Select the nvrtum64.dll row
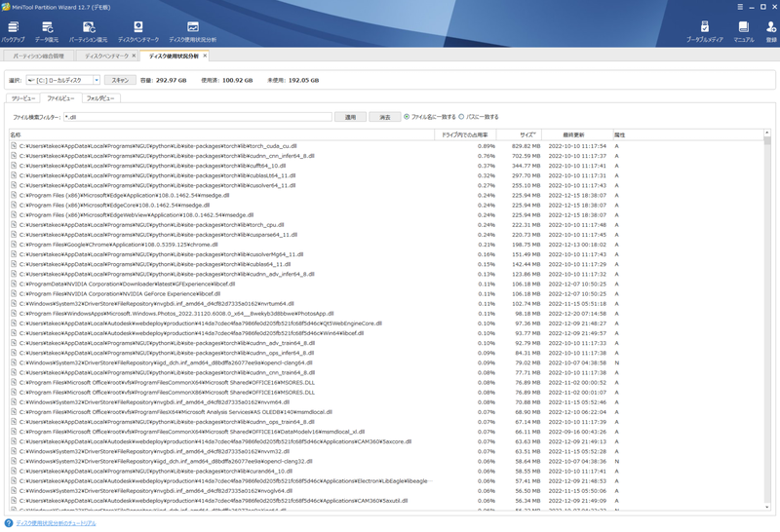The image size is (780, 532). tap(386, 304)
